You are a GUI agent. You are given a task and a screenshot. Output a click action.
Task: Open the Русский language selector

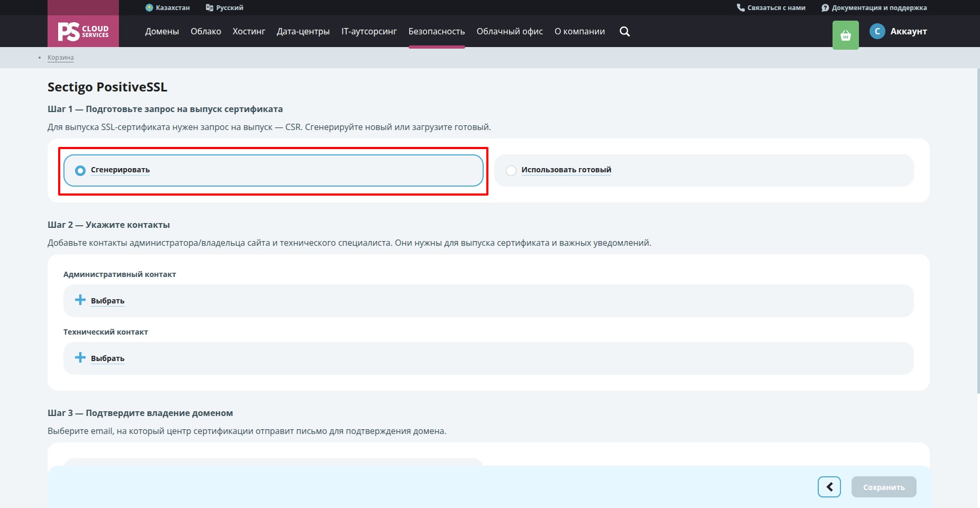(225, 7)
